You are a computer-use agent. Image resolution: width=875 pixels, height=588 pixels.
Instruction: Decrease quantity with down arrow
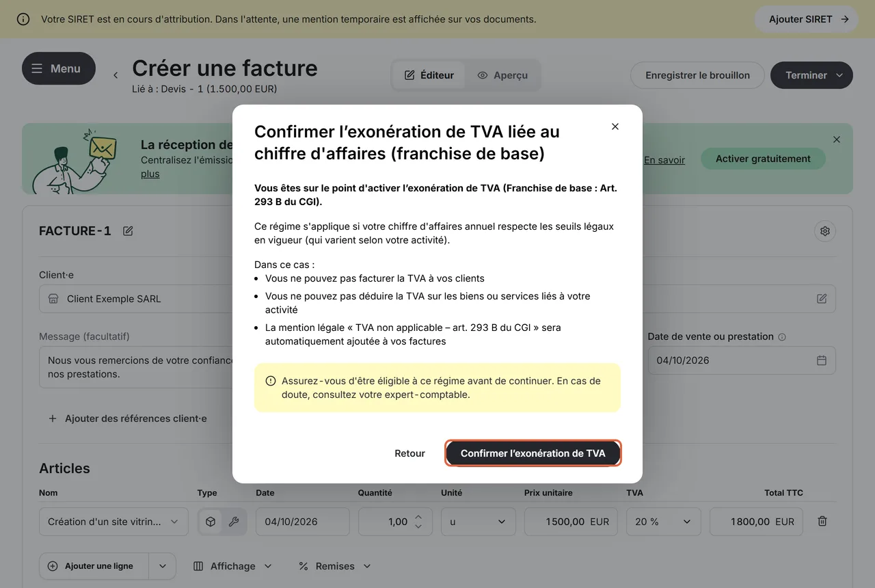pos(418,526)
